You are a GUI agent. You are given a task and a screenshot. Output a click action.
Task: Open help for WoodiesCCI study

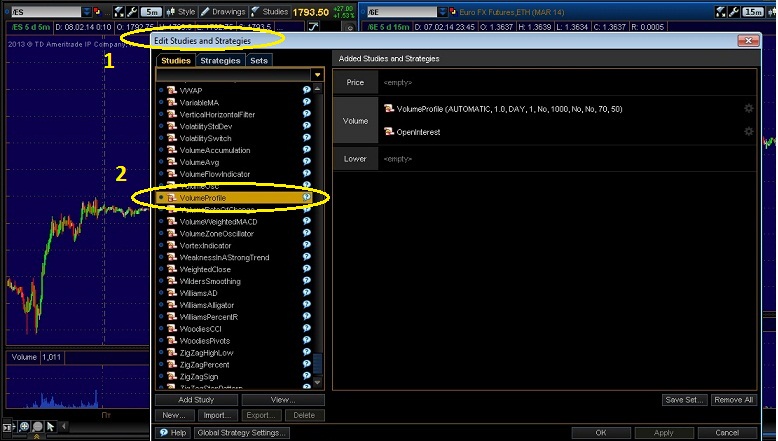[307, 328]
